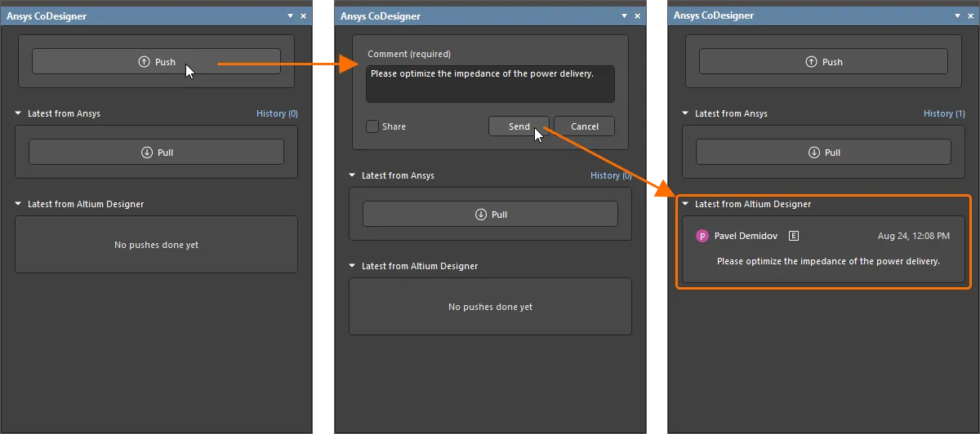Image resolution: width=980 pixels, height=434 pixels.
Task: Click the Push button in left panel
Action: (156, 62)
